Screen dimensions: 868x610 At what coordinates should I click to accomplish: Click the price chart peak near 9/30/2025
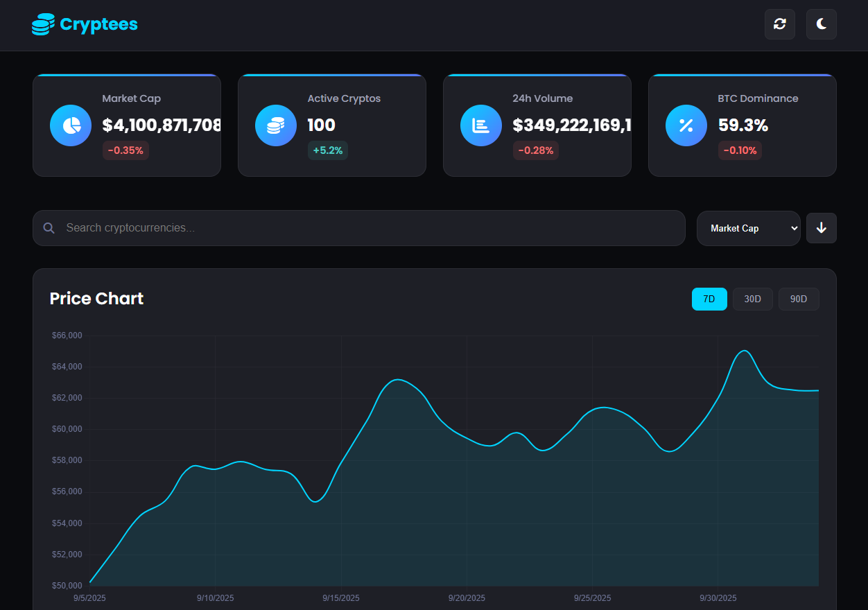point(745,351)
